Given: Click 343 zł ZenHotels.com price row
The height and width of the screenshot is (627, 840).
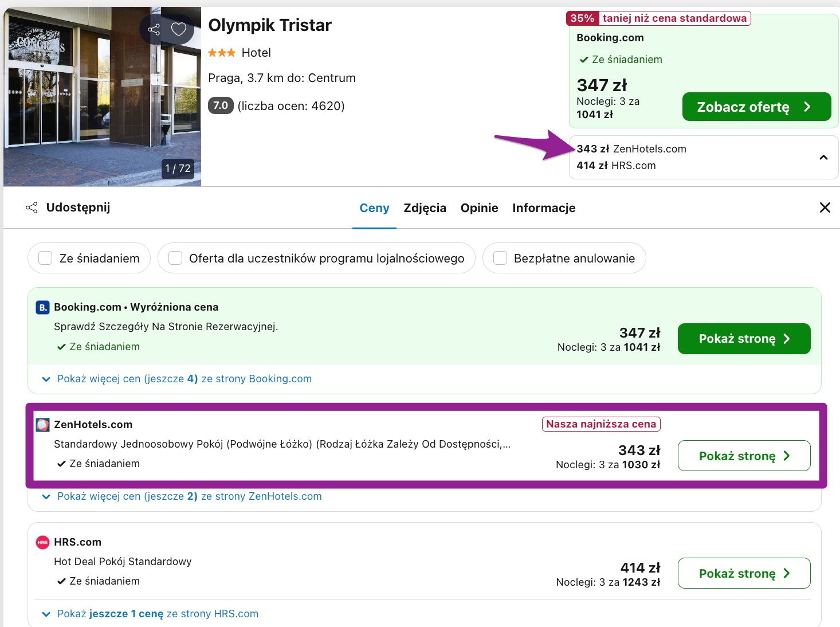Looking at the screenshot, I should coord(631,149).
